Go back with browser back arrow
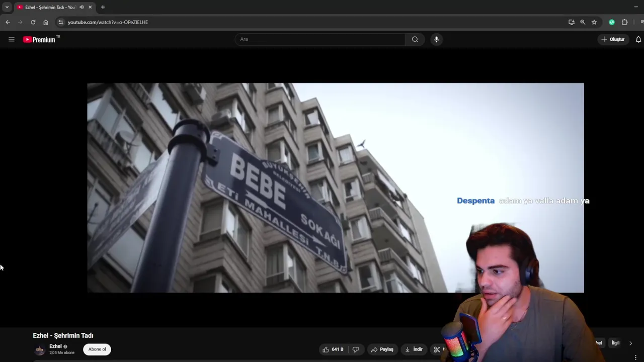The image size is (644, 362). pyautogui.click(x=8, y=22)
